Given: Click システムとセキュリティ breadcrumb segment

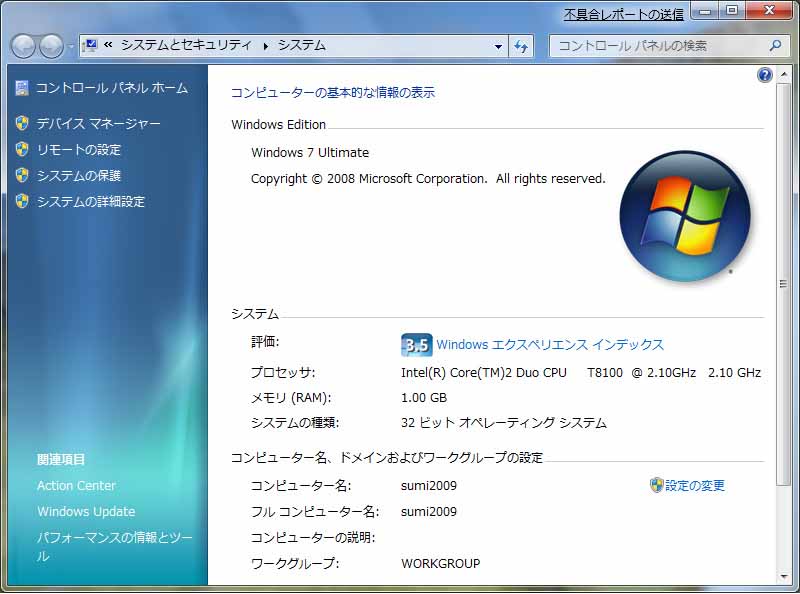Looking at the screenshot, I should [186, 45].
